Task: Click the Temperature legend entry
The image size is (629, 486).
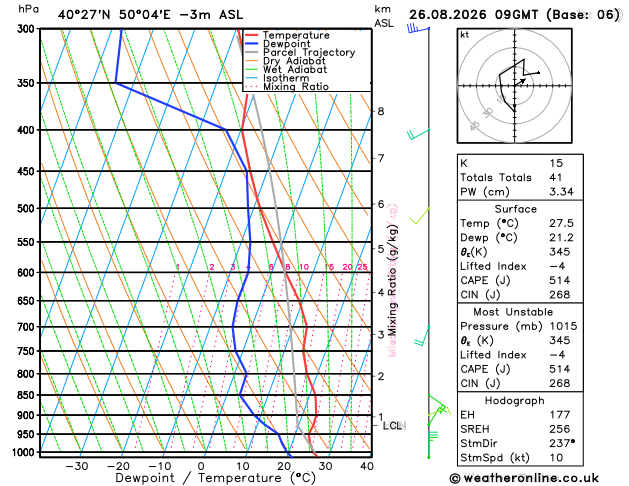Action: [296, 35]
